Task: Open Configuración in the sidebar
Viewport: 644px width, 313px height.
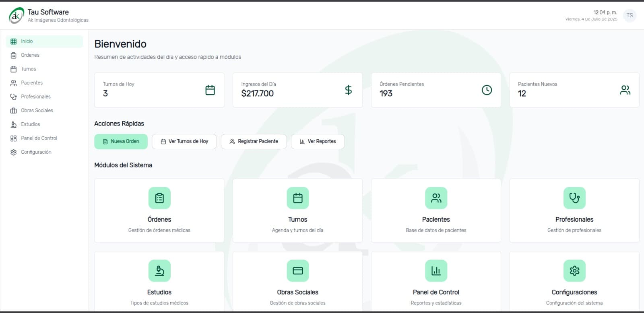Action: pos(36,152)
